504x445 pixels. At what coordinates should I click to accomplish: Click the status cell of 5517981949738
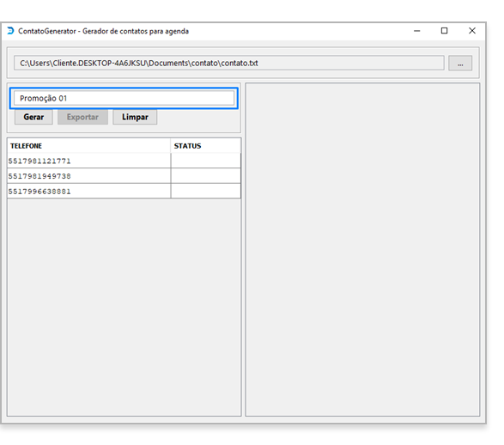[206, 176]
